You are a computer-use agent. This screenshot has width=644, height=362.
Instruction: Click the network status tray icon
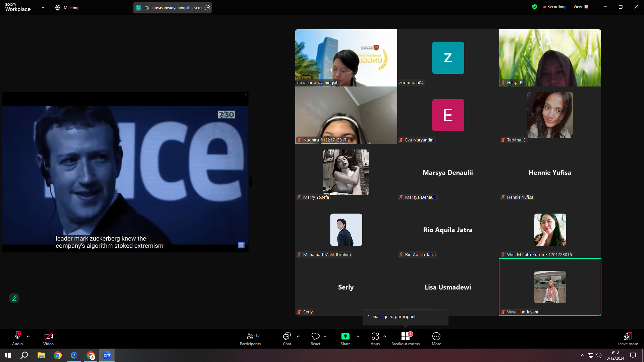[x=591, y=355]
